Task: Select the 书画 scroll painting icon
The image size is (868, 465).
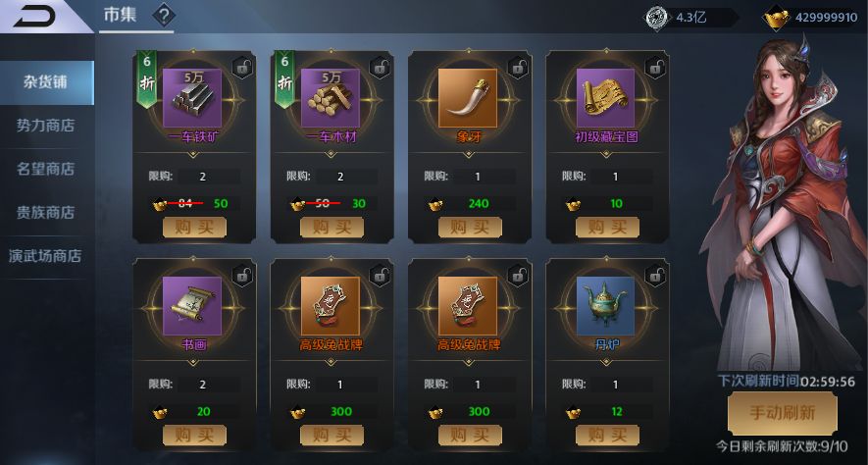Action: click(x=192, y=305)
